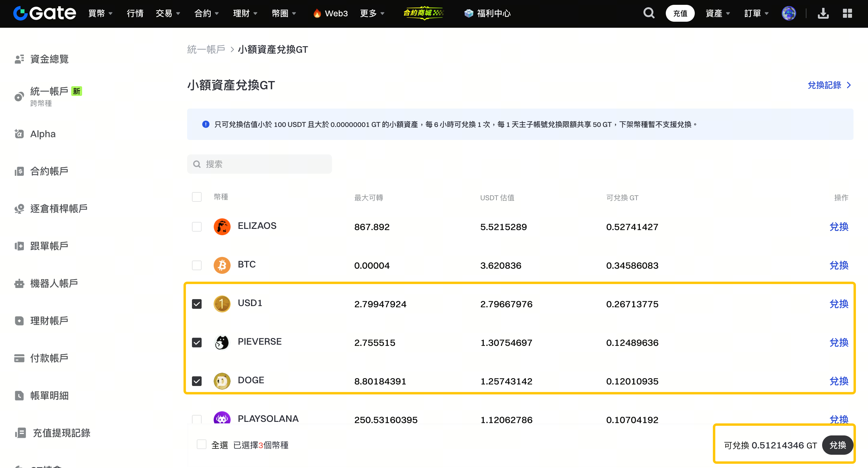Open the 更多 dropdown menu

point(372,14)
